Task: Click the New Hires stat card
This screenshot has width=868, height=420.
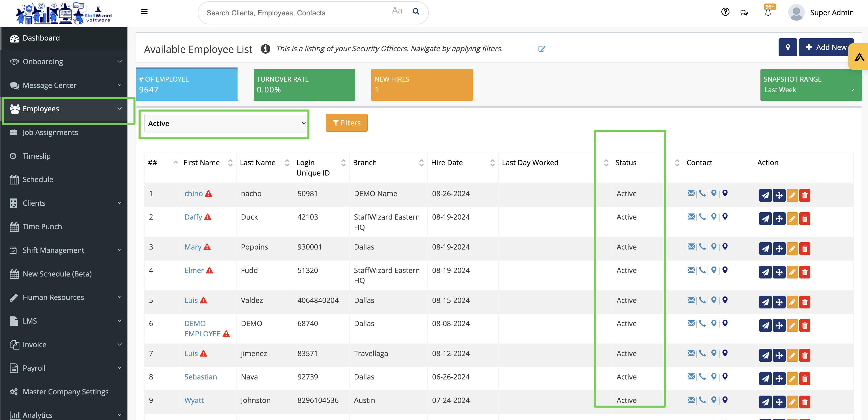Action: (x=422, y=85)
